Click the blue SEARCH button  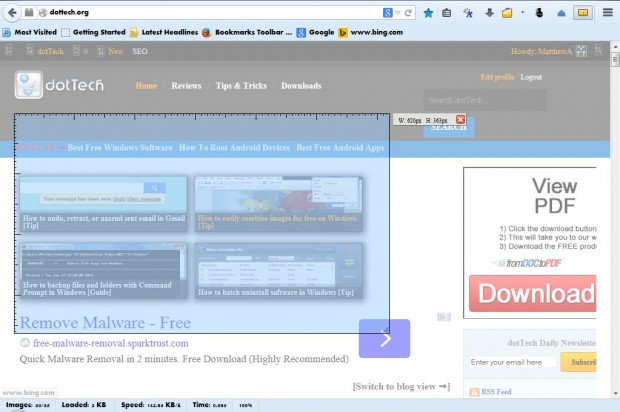pos(449,127)
